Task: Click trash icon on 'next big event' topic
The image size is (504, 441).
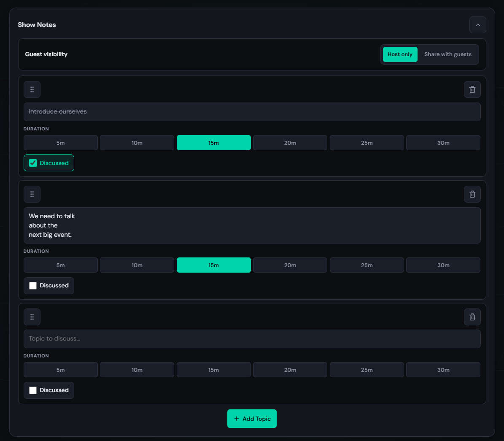Action: [x=472, y=194]
